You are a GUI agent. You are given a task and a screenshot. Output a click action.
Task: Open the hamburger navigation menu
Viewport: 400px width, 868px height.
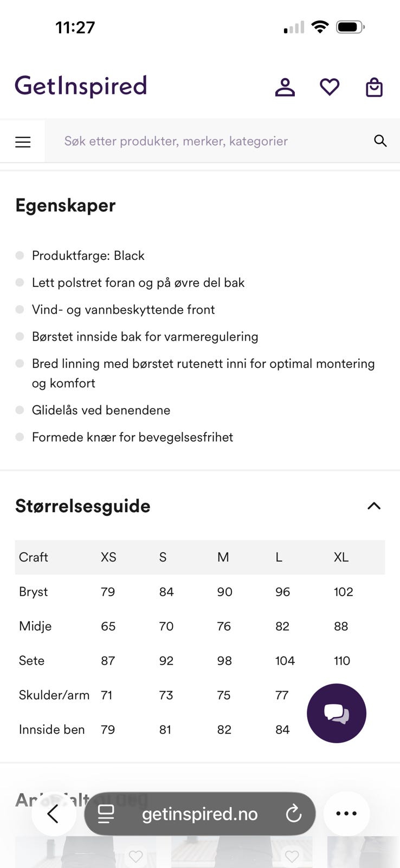[23, 142]
